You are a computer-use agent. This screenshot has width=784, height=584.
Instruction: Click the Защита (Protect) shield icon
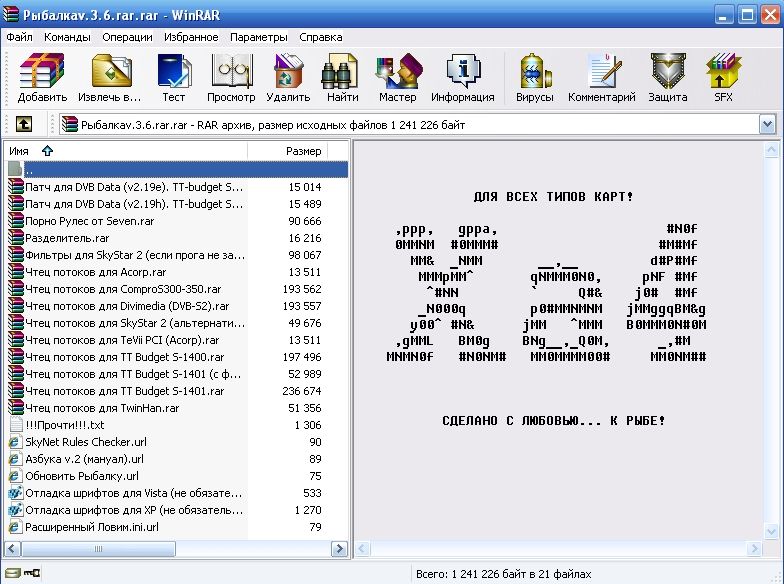coord(668,78)
